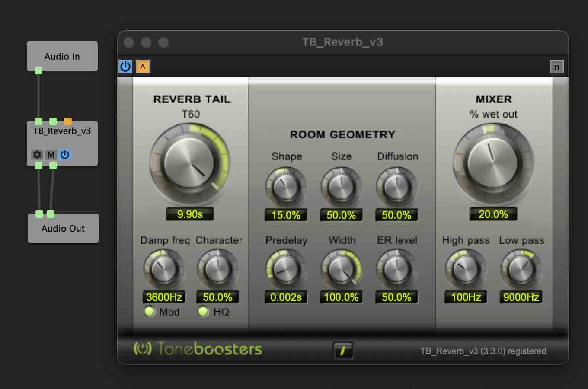Bypass the TB_Reverb_v3 node power icon
Viewport: 588px width, 389px height.
coord(65,154)
